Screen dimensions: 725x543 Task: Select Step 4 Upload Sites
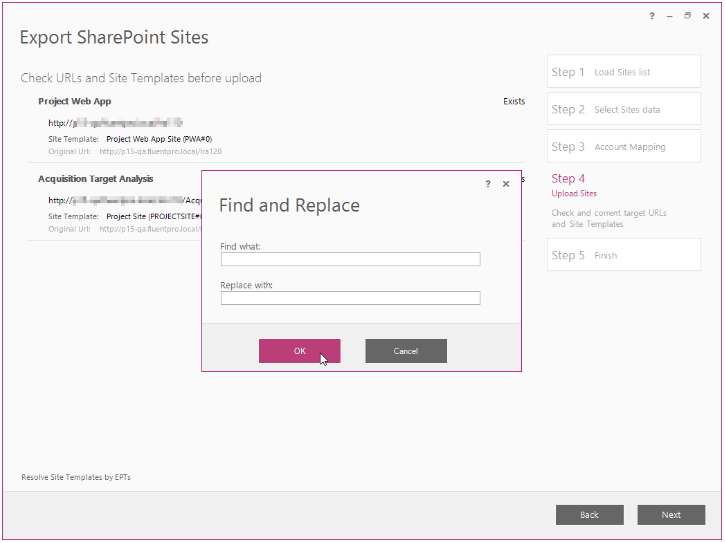[x=574, y=185]
